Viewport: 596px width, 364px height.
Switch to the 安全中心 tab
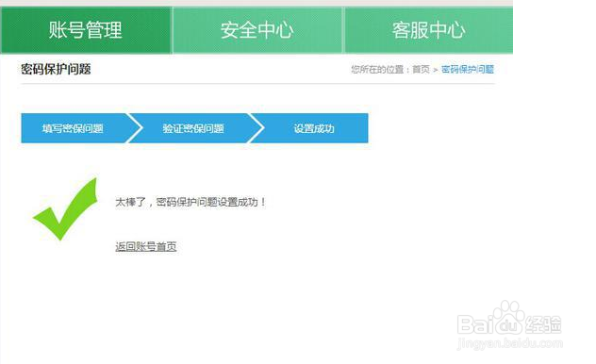coord(257,30)
